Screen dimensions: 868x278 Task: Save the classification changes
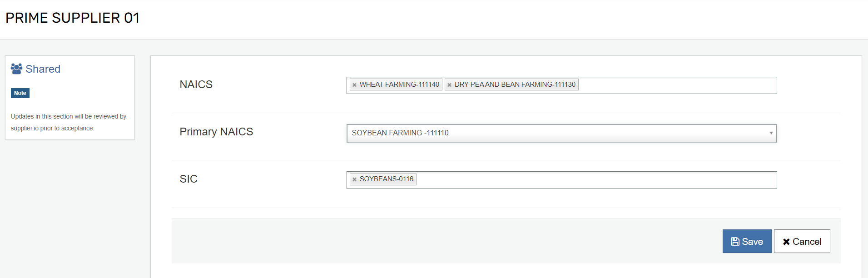coord(747,241)
